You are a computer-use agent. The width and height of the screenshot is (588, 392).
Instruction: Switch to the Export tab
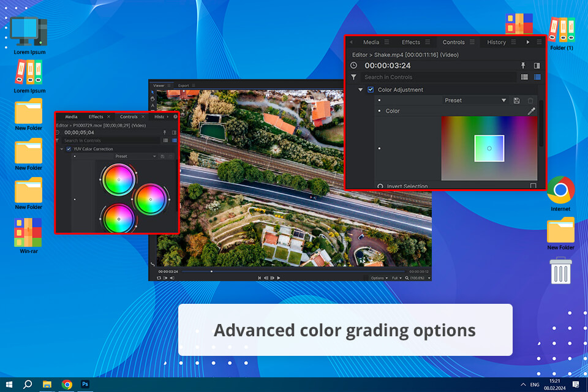(183, 86)
